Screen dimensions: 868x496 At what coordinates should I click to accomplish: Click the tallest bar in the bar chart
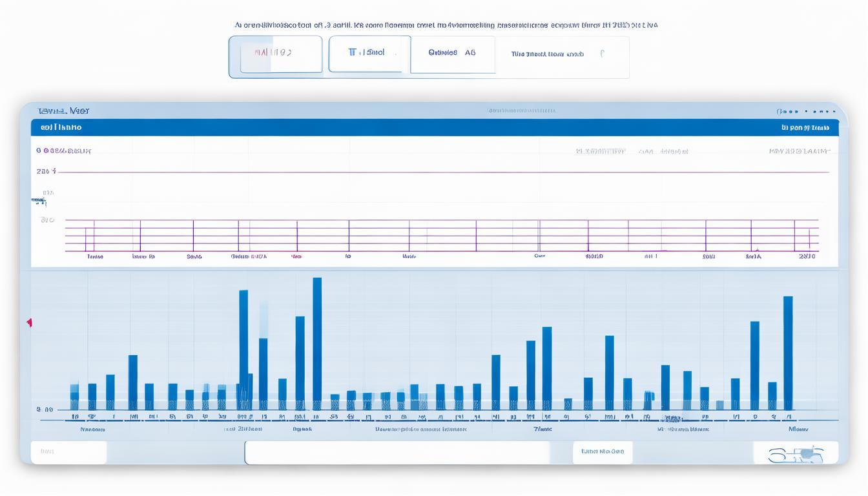317,342
